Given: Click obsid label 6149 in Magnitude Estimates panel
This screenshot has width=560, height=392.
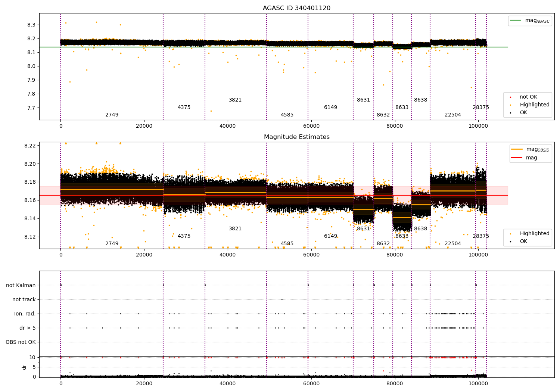Looking at the screenshot, I should pyautogui.click(x=330, y=236).
